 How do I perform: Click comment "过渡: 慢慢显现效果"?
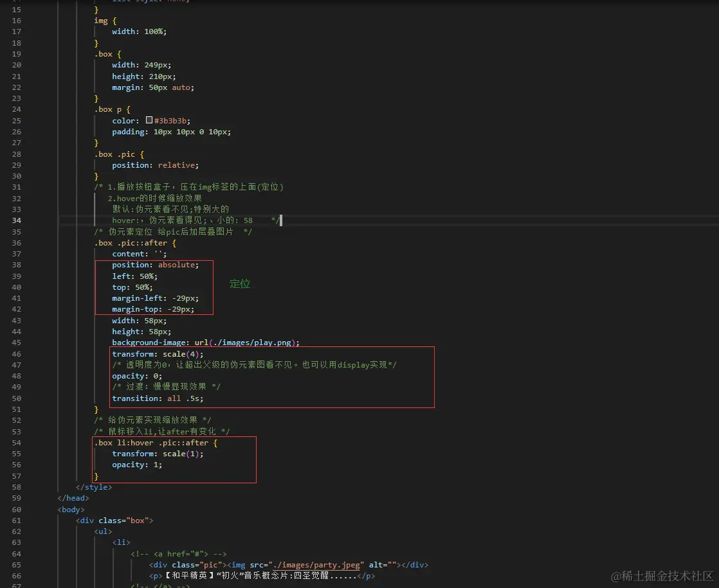[166, 387]
